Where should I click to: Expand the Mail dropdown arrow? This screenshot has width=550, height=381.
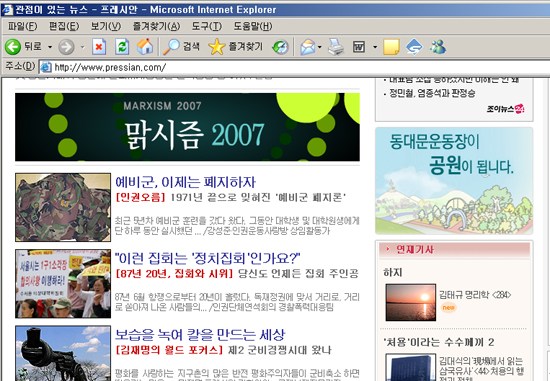(x=320, y=47)
